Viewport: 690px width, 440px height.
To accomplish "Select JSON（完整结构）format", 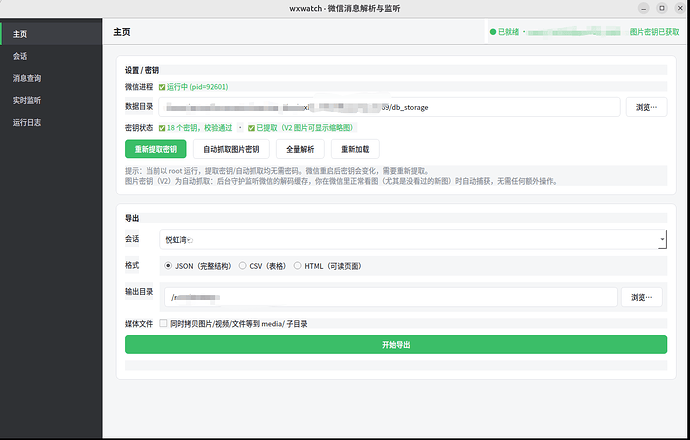I will pyautogui.click(x=198, y=266).
